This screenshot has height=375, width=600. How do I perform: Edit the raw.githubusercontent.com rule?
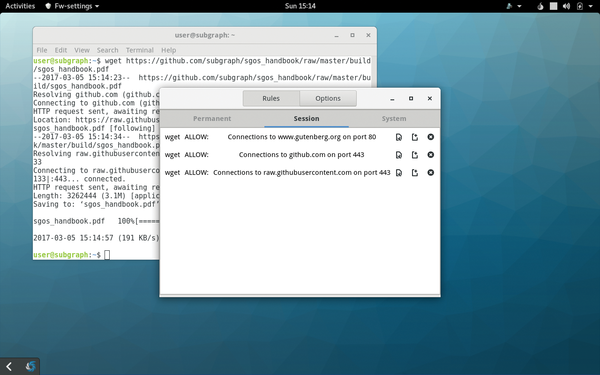click(399, 173)
